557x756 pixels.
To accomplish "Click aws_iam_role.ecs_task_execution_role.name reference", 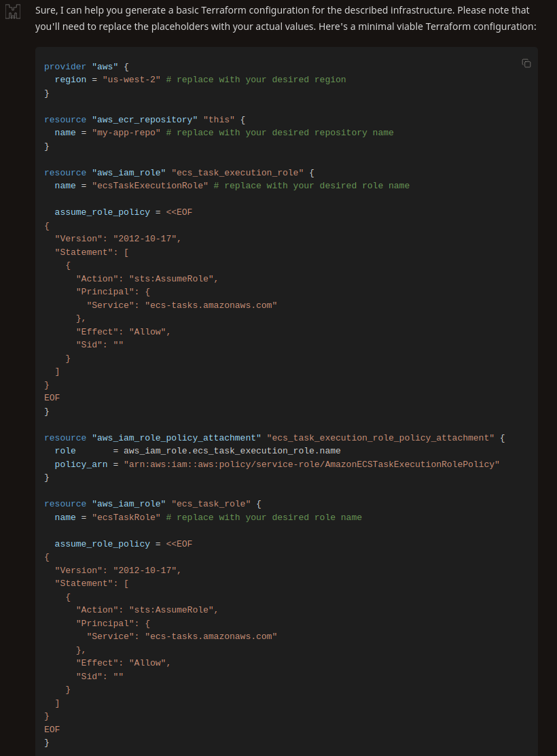I will [232, 451].
